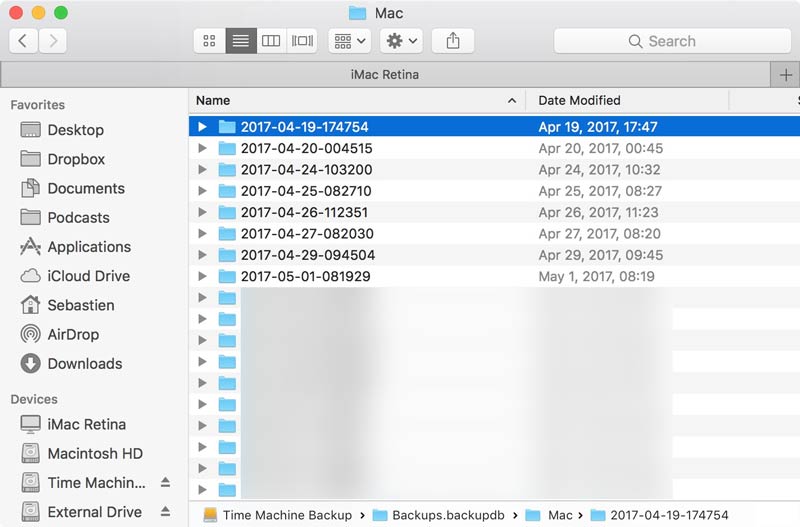Image resolution: width=800 pixels, height=527 pixels.
Task: Eject the Time Machine drive
Action: (165, 482)
